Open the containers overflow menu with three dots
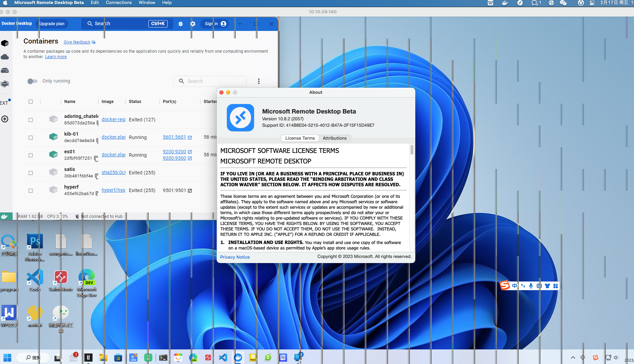Screen dimensions: 634x364 click(258, 81)
